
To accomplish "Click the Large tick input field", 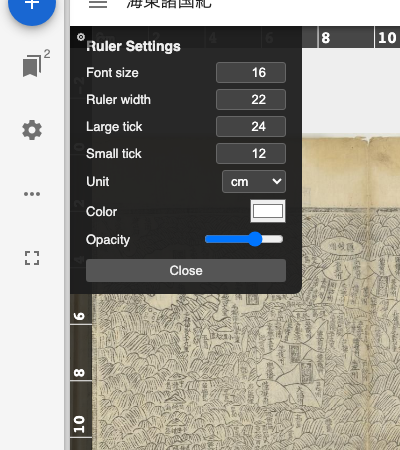I will tap(251, 126).
